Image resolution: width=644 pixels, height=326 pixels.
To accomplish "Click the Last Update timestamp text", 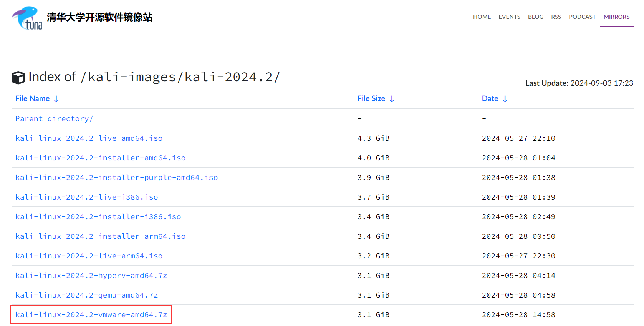I will [579, 83].
